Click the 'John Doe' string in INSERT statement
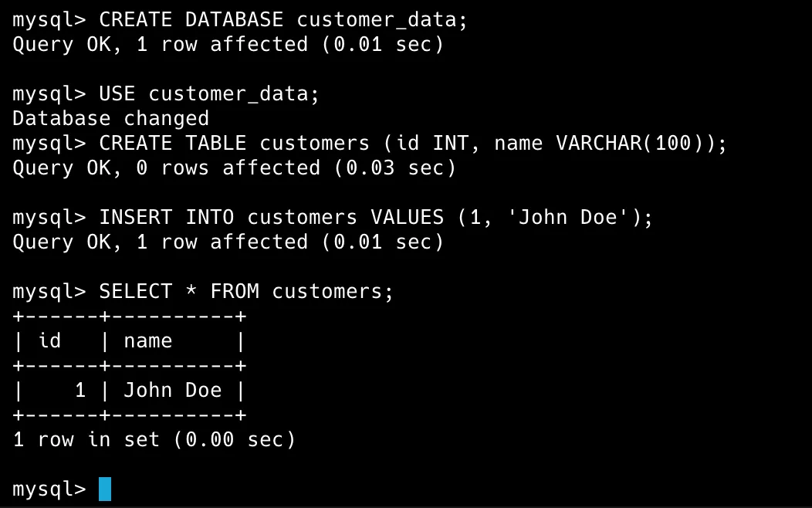The image size is (812, 508). click(x=567, y=218)
